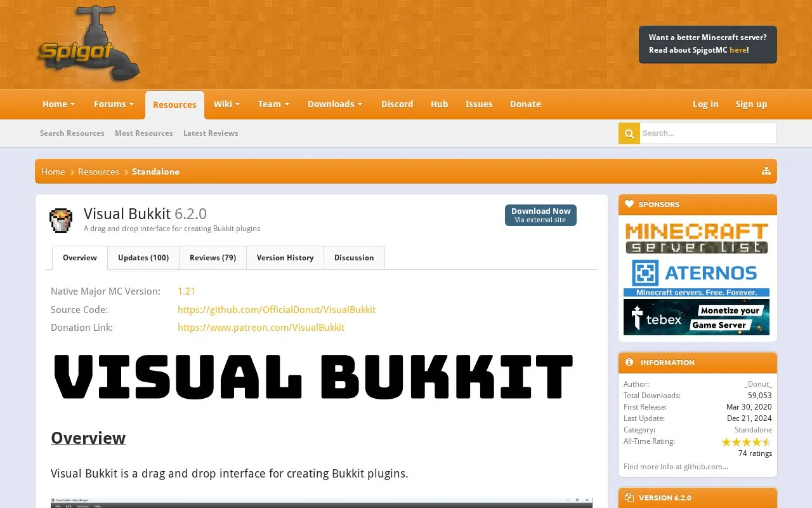Viewport: 812px width, 508px height.
Task: Expand the Team menu dropdown arrow
Action: click(287, 105)
